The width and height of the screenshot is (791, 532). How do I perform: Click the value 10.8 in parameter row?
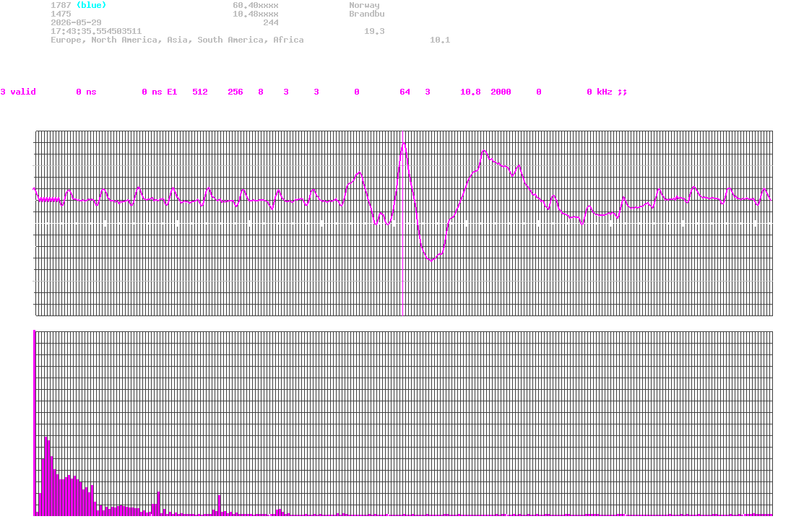tap(470, 92)
